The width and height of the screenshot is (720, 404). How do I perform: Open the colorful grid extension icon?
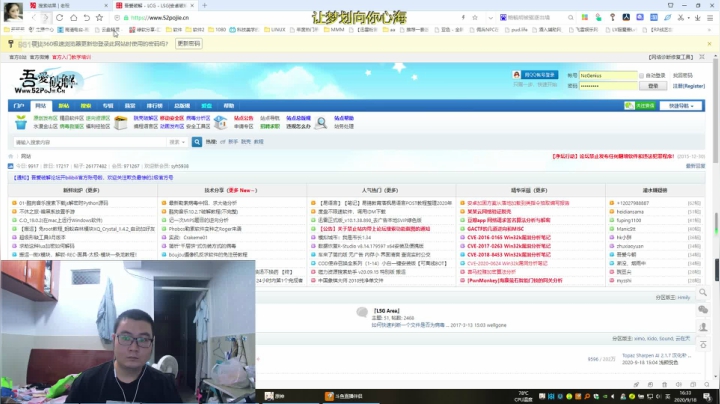(585, 17)
